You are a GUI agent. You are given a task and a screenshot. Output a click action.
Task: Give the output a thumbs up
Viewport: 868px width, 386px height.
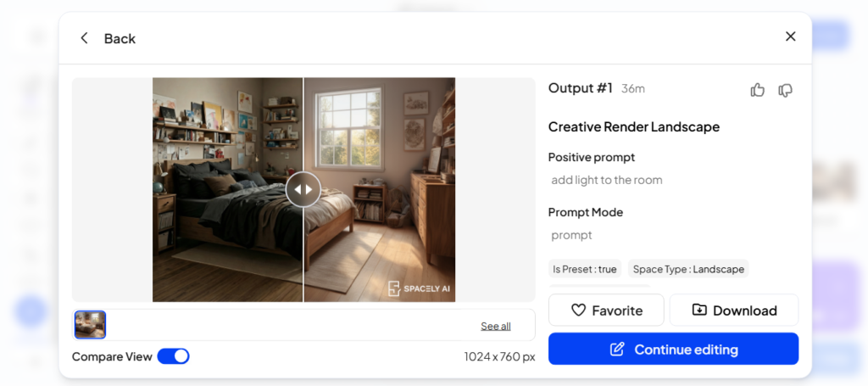[757, 90]
